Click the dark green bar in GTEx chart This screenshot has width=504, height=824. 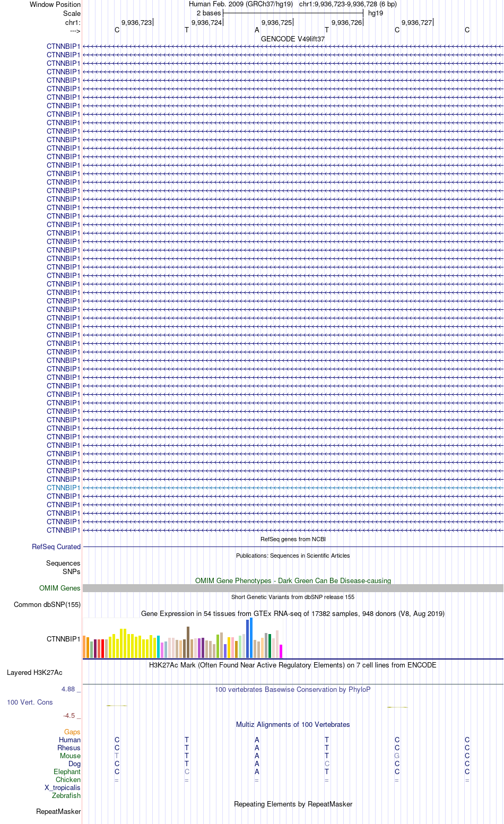tap(270, 646)
